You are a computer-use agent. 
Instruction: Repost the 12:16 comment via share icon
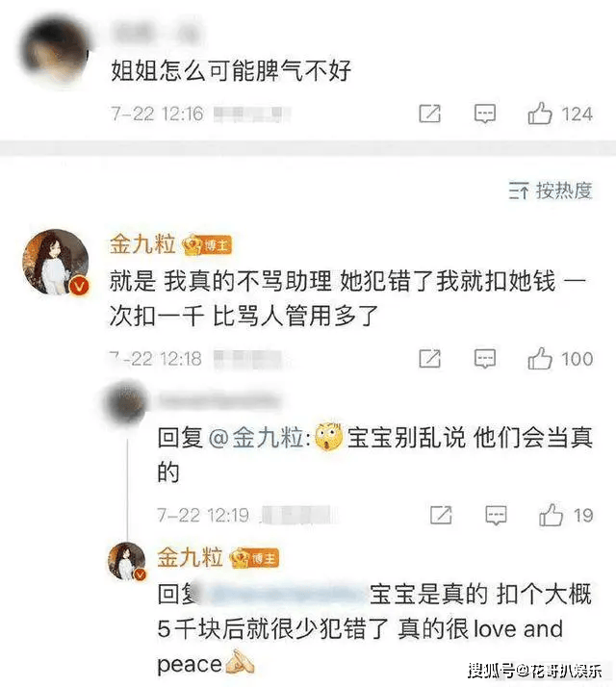[x=429, y=114]
